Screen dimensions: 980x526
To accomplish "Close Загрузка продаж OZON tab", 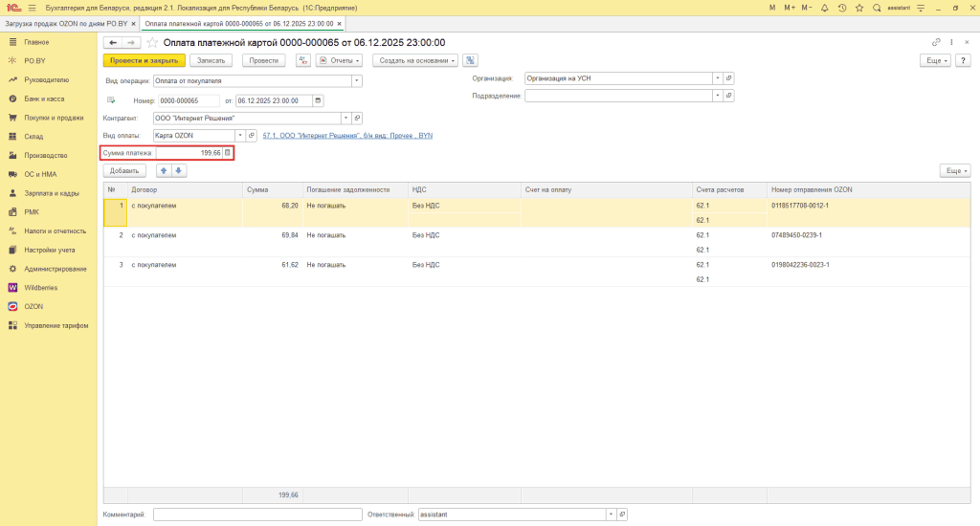I will coord(133,24).
